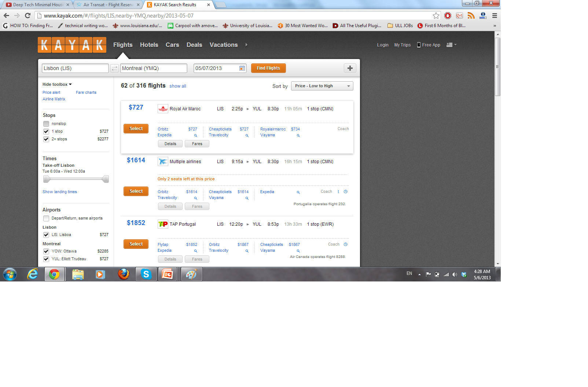The image size is (588, 387).
Task: Reload the page with the refresh icon
Action: (x=27, y=16)
